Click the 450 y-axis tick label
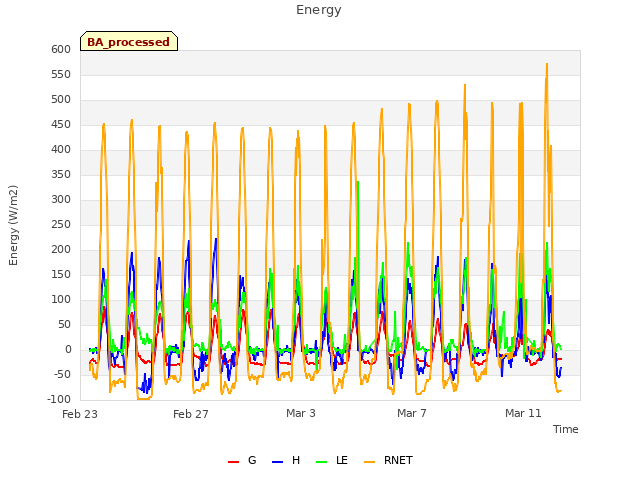The height and width of the screenshot is (480, 640). (61, 124)
